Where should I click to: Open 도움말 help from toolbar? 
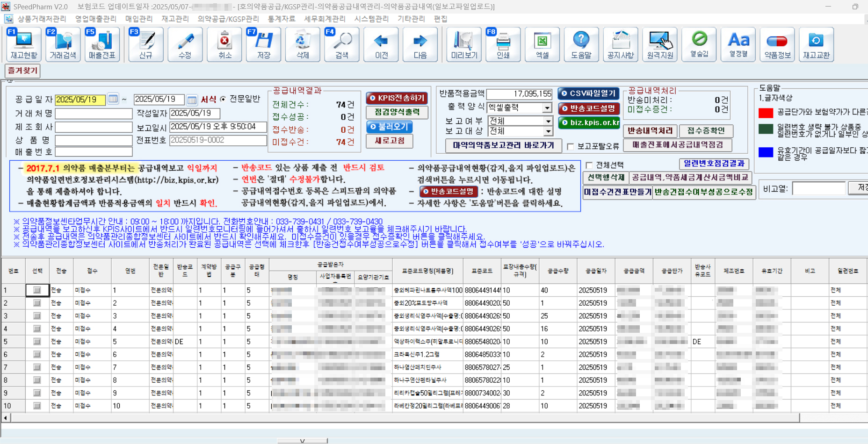click(581, 44)
